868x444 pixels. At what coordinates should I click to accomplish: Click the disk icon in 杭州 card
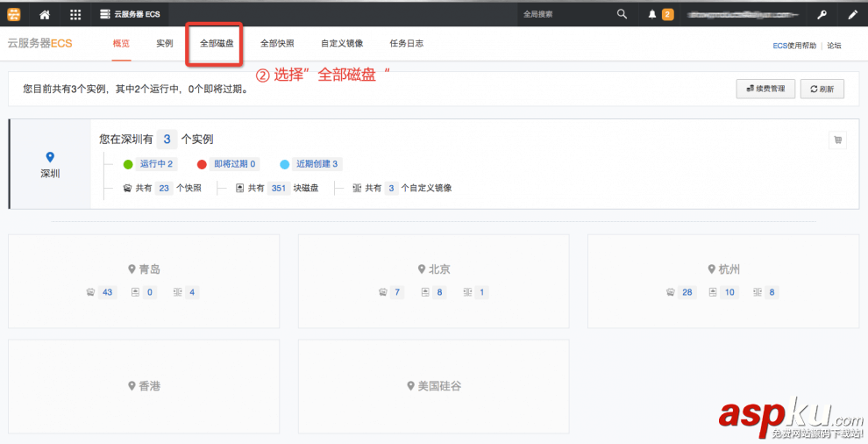(x=713, y=293)
